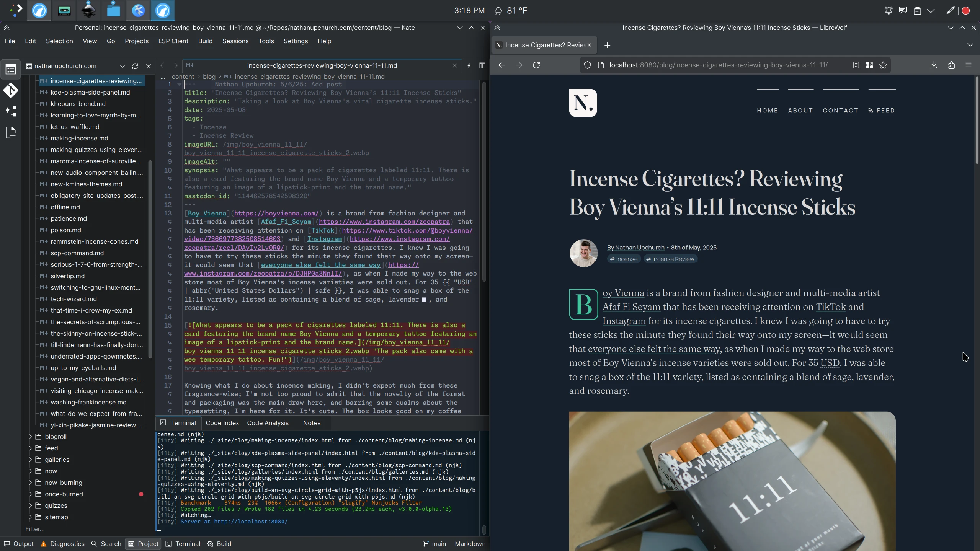
Task: Expand the once-burned folder
Action: tap(30, 494)
